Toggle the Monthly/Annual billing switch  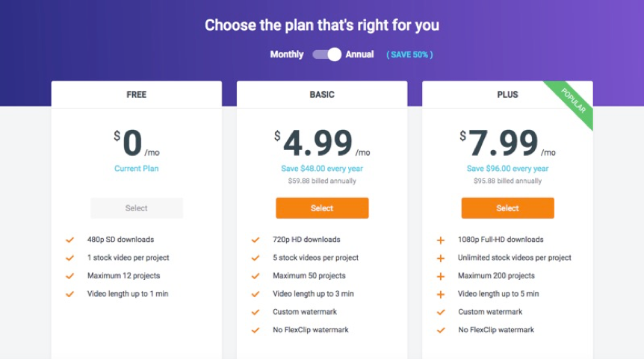[326, 54]
